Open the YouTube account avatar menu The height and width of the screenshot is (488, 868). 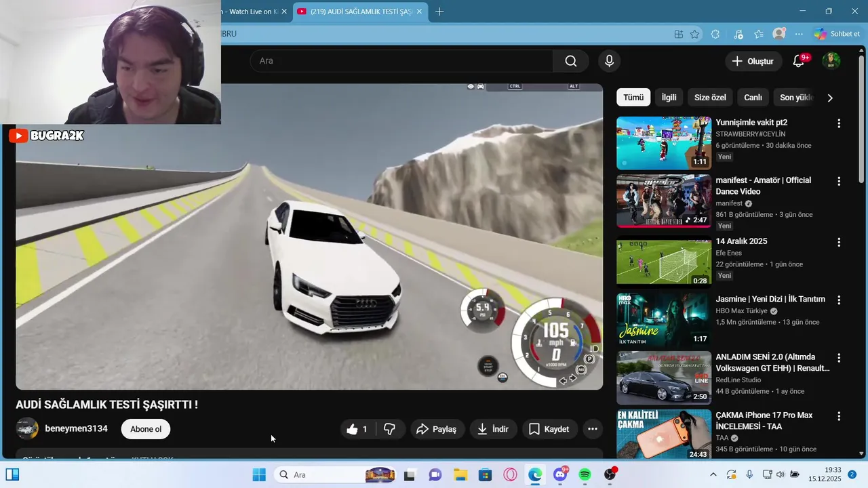[831, 61]
